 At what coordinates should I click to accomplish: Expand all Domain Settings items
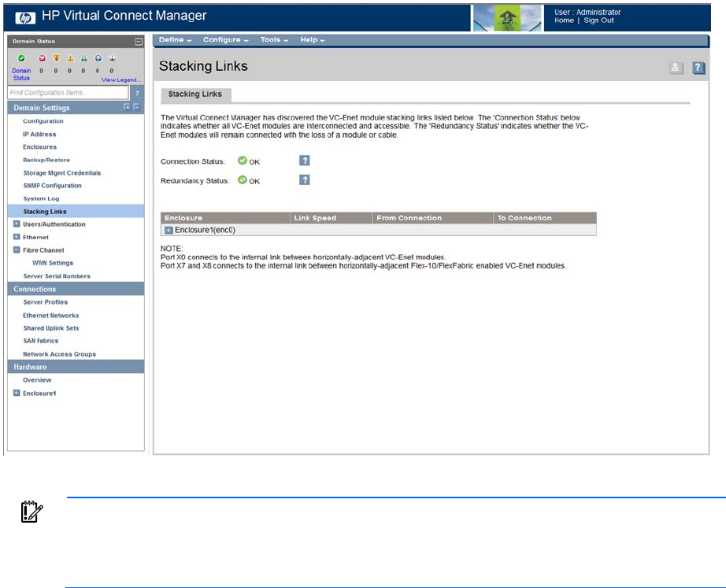point(128,107)
